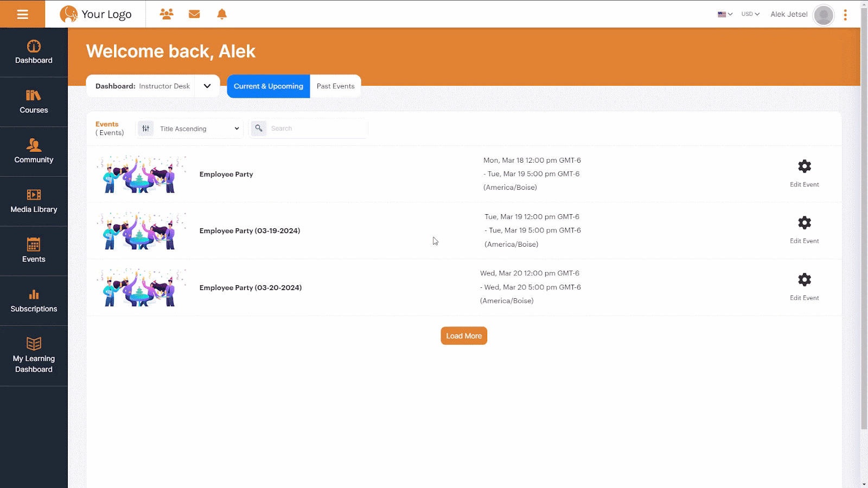868x488 pixels.
Task: Open the three-dot options menu
Action: pyautogui.click(x=845, y=15)
